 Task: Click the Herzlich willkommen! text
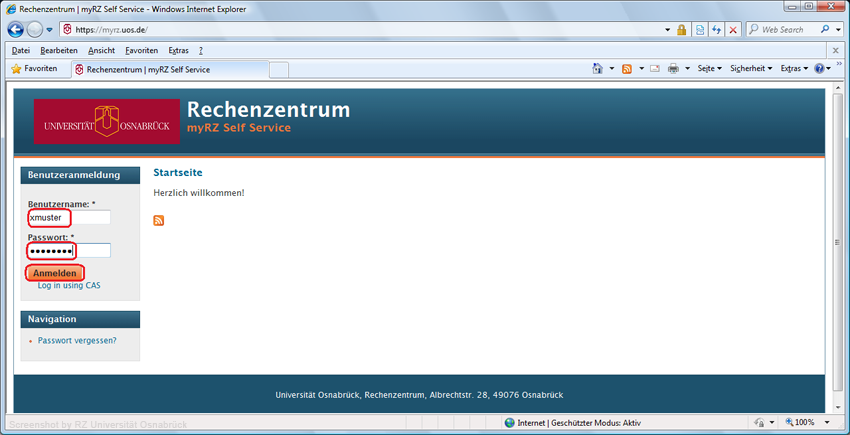tap(199, 193)
